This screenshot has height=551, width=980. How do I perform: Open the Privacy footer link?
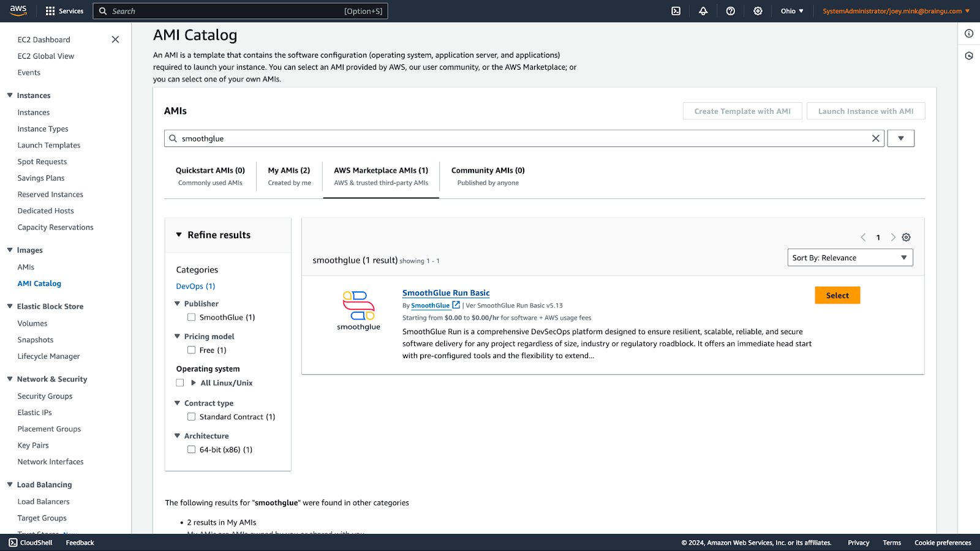coord(858,542)
